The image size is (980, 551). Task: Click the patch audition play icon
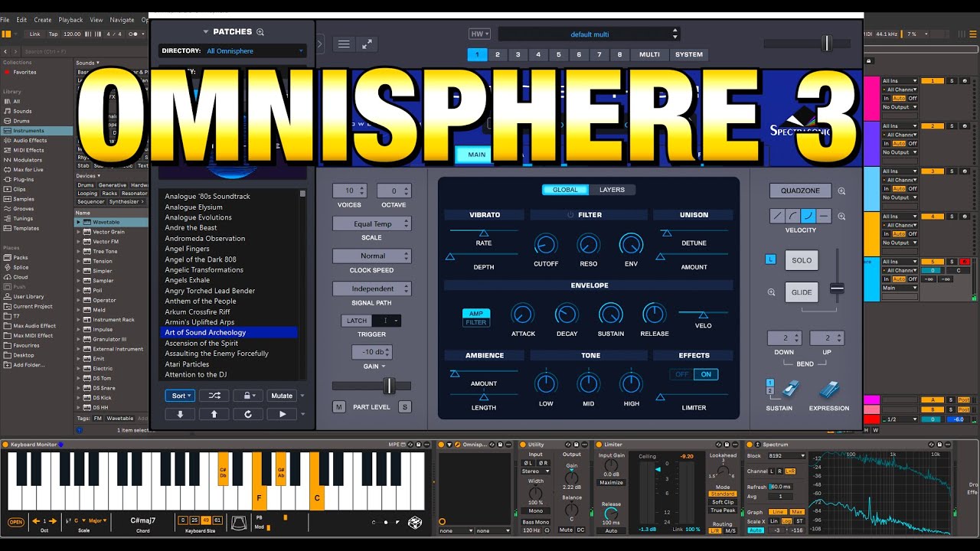click(282, 414)
